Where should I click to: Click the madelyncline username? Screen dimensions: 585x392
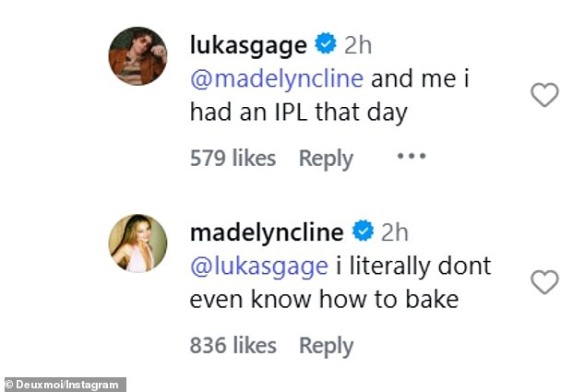coord(267,231)
